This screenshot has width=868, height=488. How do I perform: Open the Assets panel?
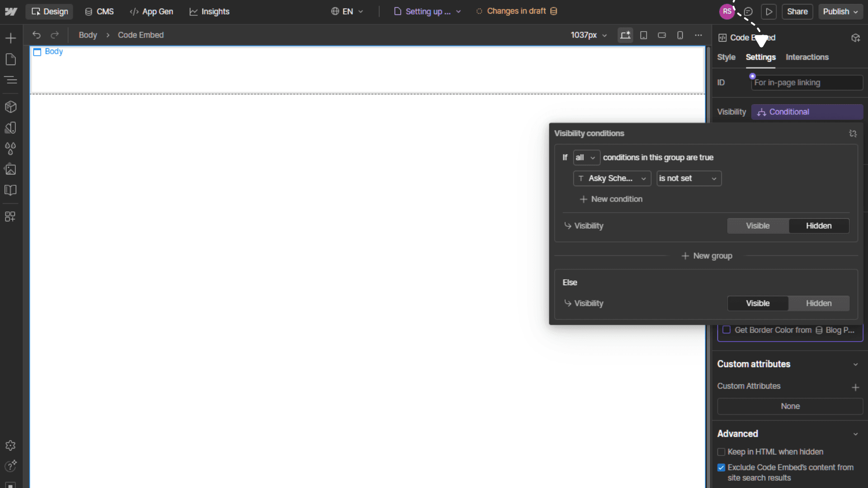(x=10, y=169)
